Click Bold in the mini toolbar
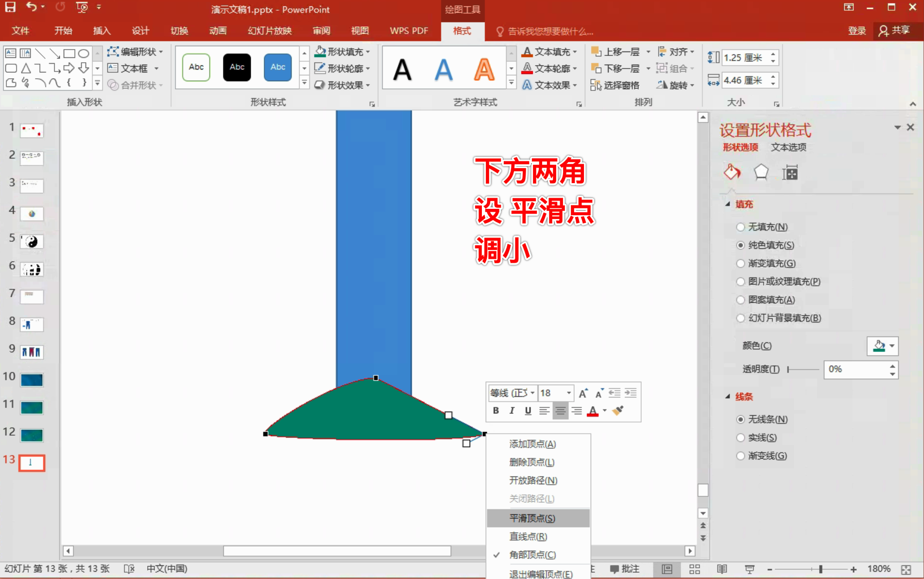 (496, 410)
